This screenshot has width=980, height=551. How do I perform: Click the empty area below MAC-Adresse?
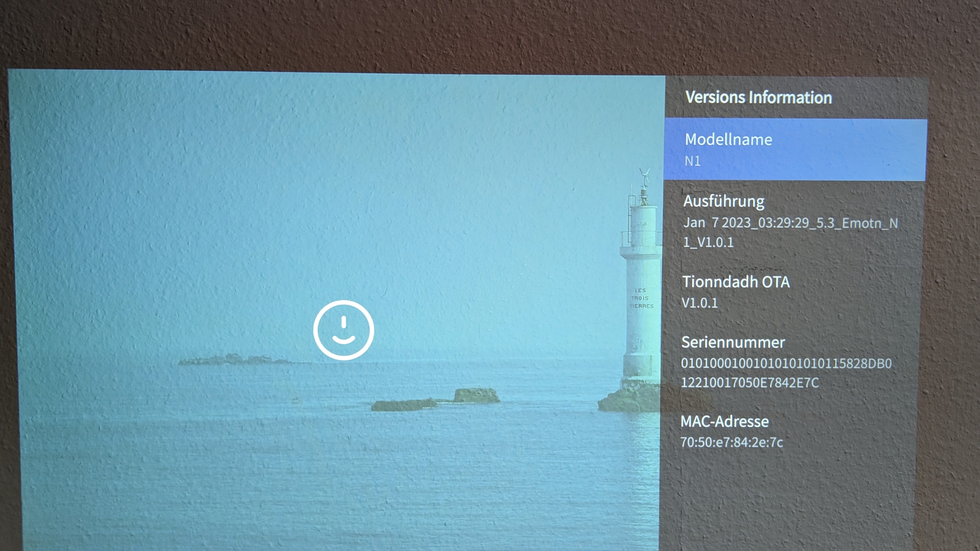(x=787, y=502)
